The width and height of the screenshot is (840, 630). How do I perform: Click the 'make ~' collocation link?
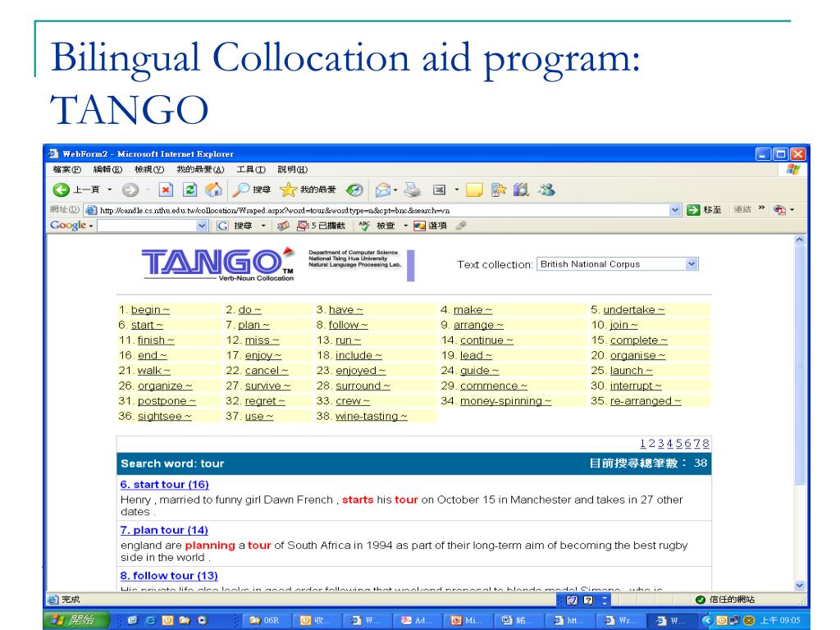click(x=472, y=309)
